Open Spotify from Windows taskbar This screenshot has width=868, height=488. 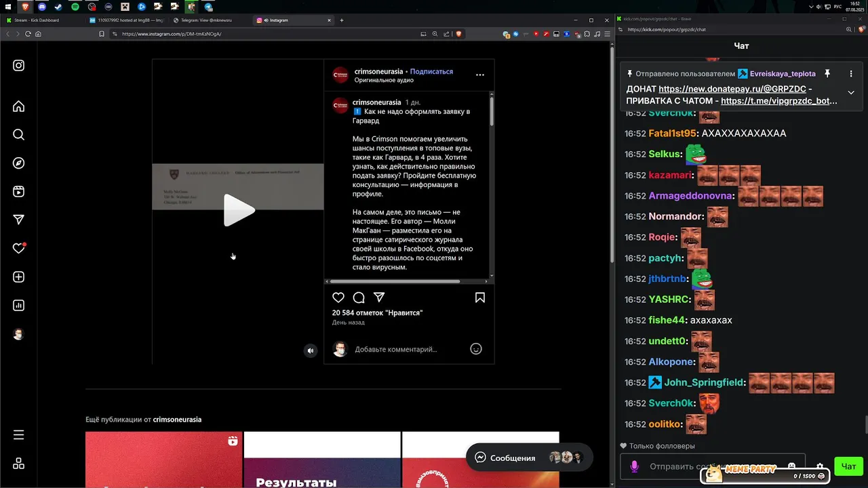tap(75, 6)
